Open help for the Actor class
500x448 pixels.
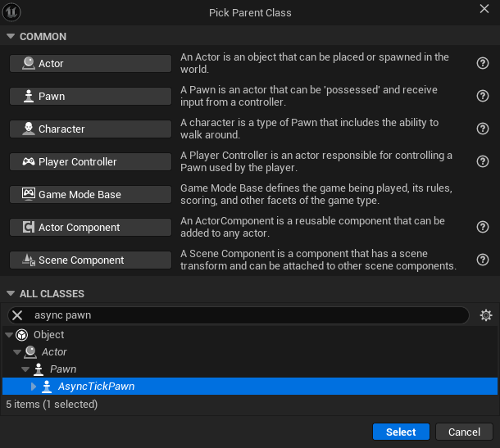pos(483,63)
